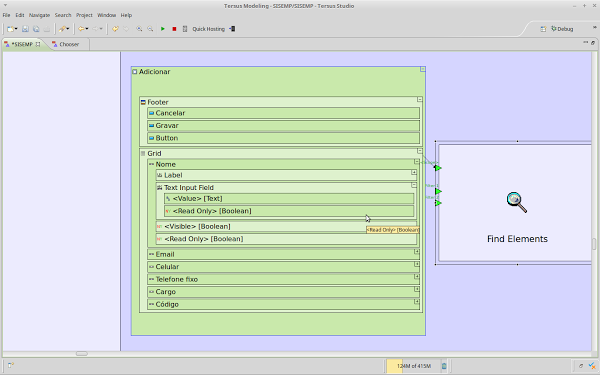Expand the Label element
The image size is (600, 375).
pos(414,173)
